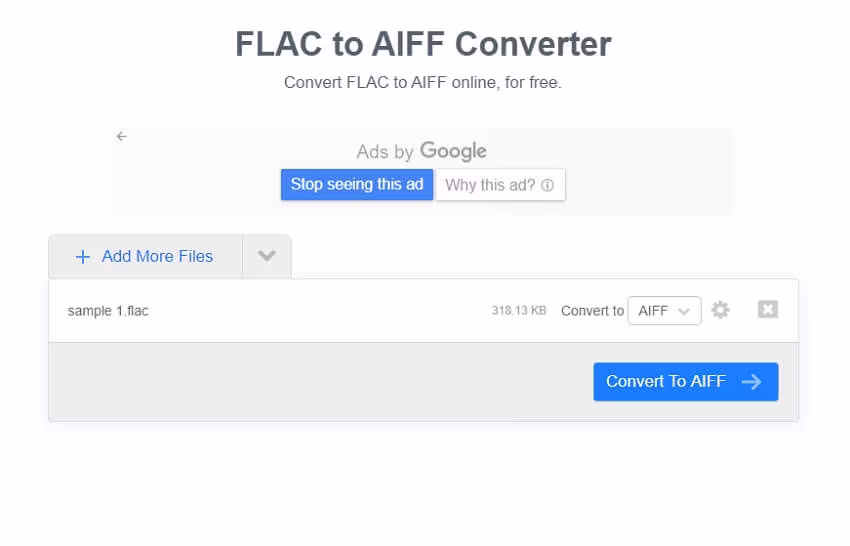Remove sample 1.flac using the X icon
The image size is (850, 546).
pos(767,310)
